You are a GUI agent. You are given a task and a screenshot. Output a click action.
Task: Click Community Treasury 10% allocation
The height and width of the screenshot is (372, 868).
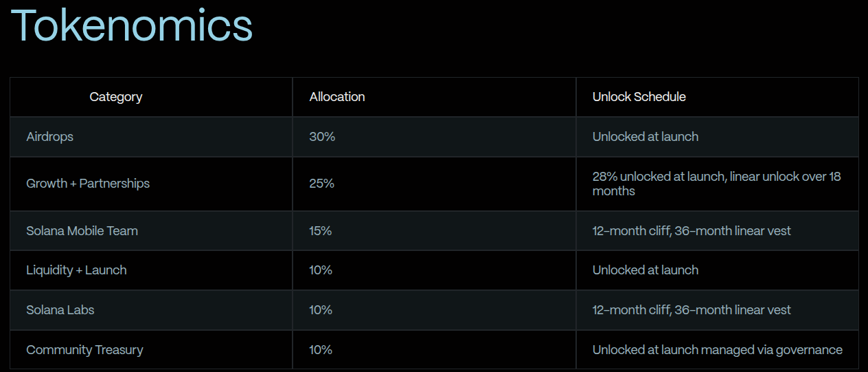click(321, 350)
